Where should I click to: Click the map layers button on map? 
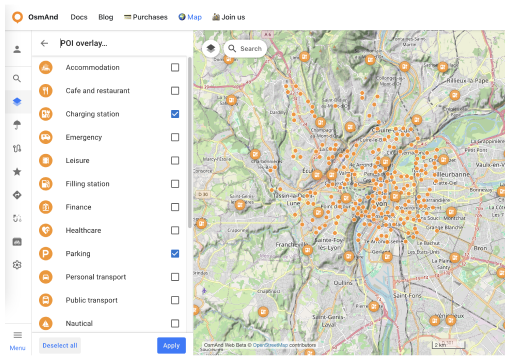point(211,48)
